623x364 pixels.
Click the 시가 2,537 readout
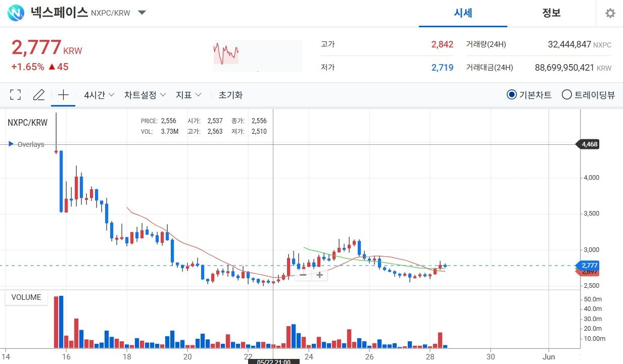[x=205, y=121]
